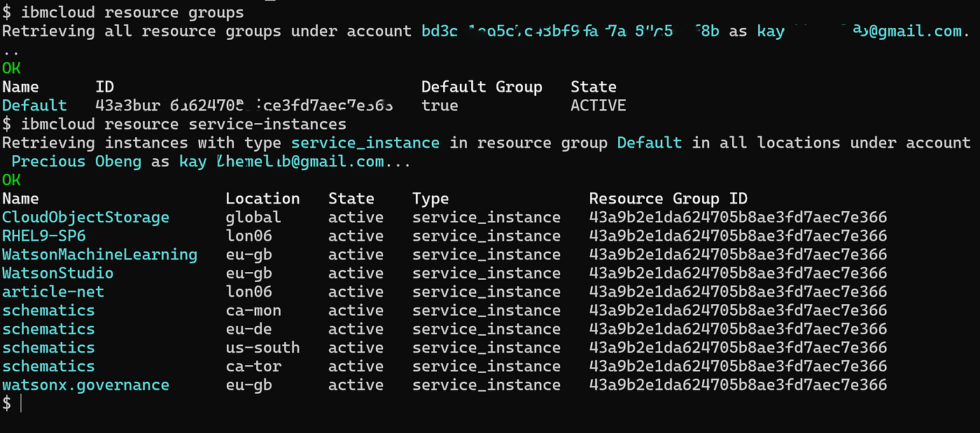Click the 'ID' header in resource groups table

(104, 87)
